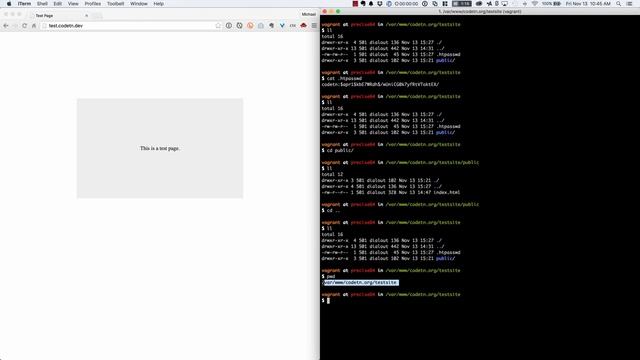Click the red square menu bar icon
The height and width of the screenshot is (360, 640).
355,4
